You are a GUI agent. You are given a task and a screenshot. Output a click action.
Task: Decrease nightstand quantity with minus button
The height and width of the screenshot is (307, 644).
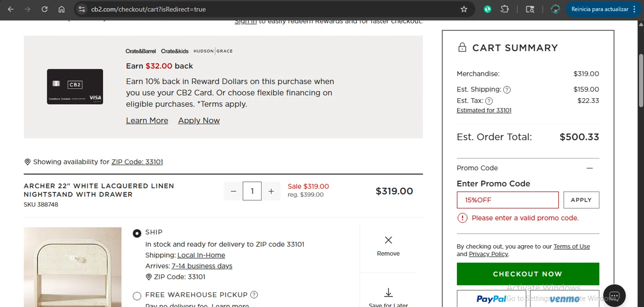pos(233,191)
